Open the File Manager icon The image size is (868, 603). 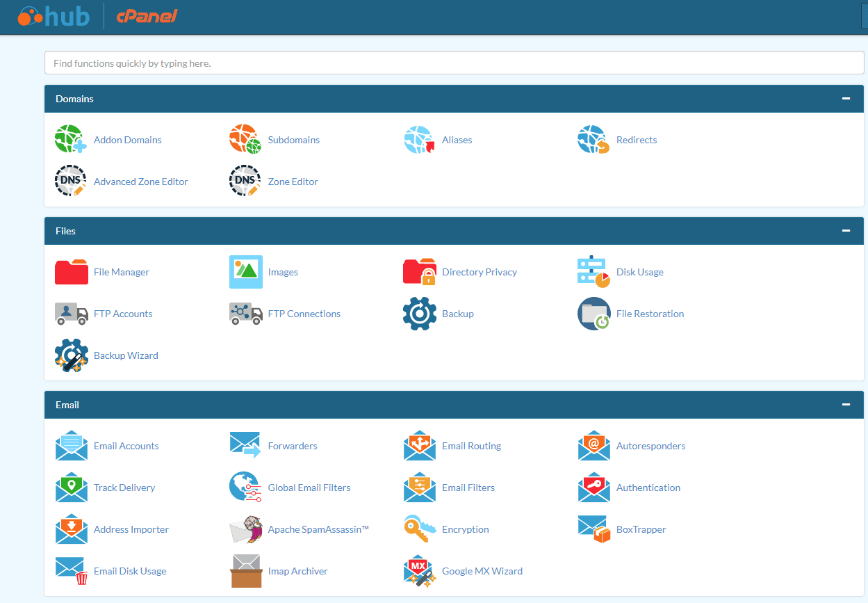point(71,271)
